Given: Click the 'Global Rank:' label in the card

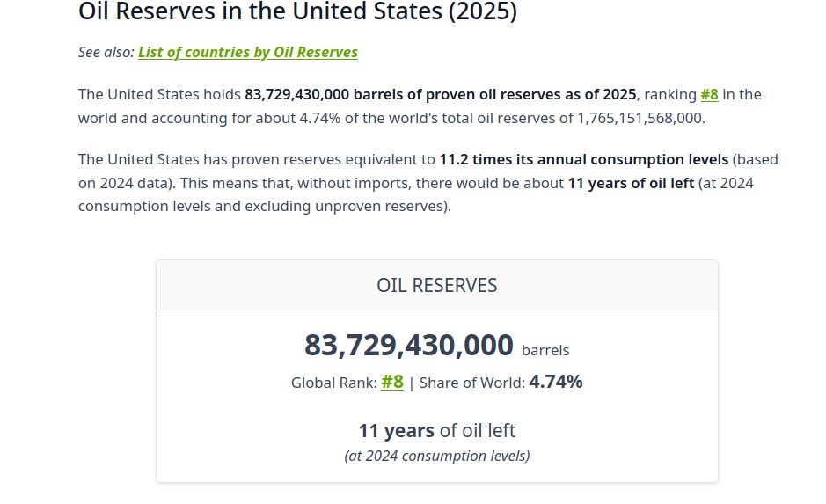Looking at the screenshot, I should 334,383.
